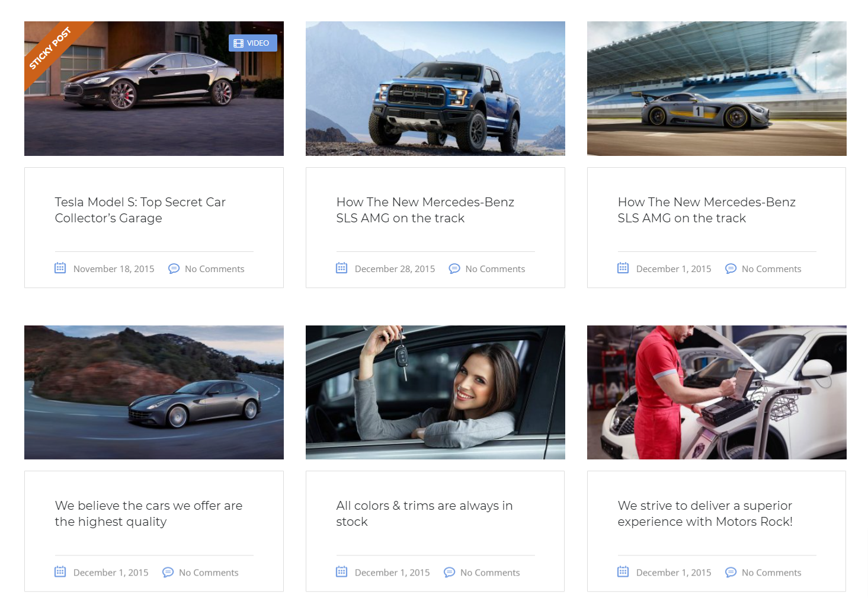Click No Comments on race car Mercedes post
Screen dimensions: 868x610
pyautogui.click(x=771, y=269)
